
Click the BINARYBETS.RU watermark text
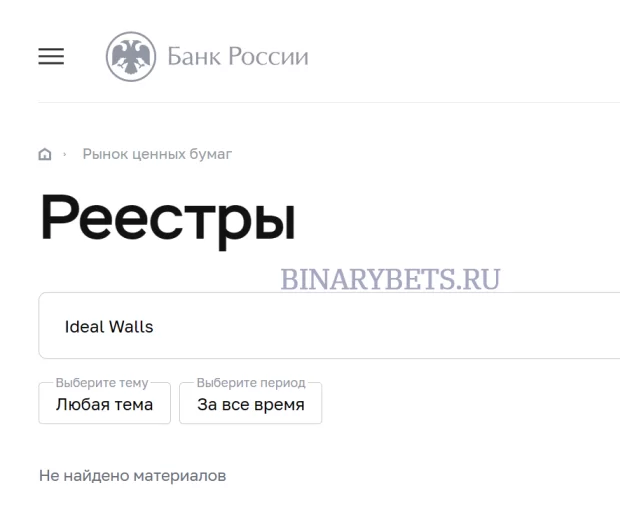pyautogui.click(x=390, y=279)
